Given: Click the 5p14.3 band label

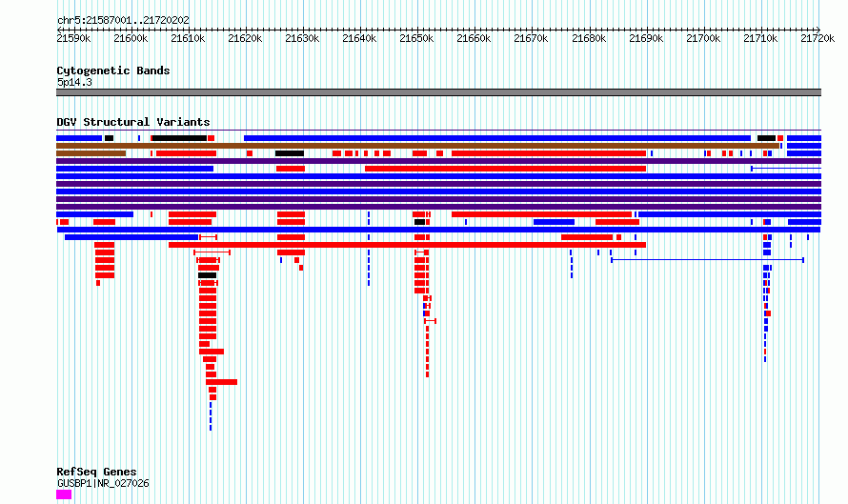Looking at the screenshot, I should click(74, 83).
